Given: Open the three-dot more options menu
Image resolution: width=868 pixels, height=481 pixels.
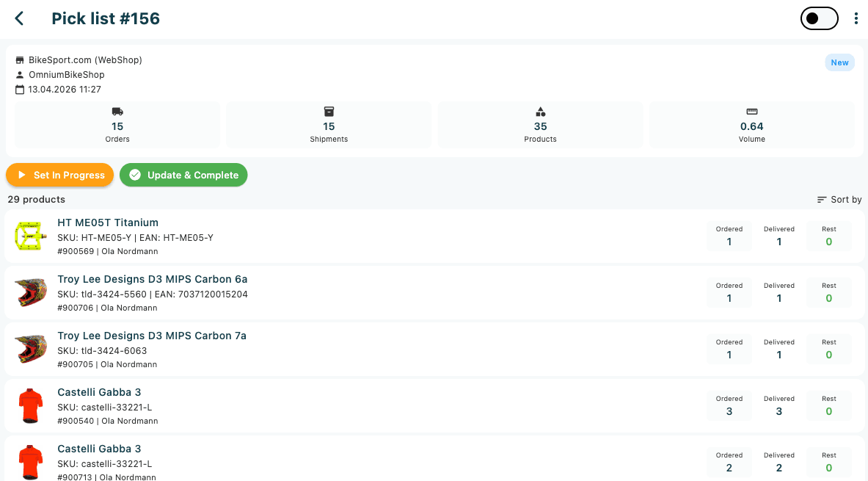Looking at the screenshot, I should pos(856,18).
